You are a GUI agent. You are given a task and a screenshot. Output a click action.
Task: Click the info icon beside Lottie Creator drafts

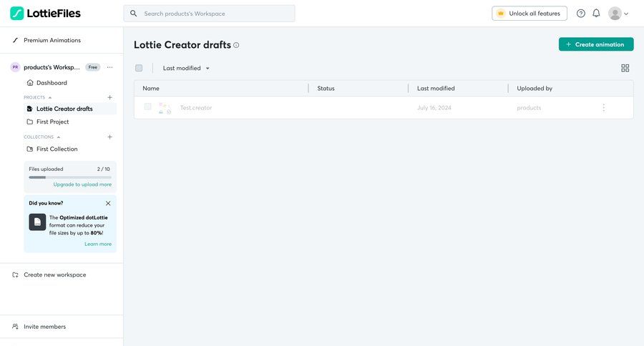point(236,45)
